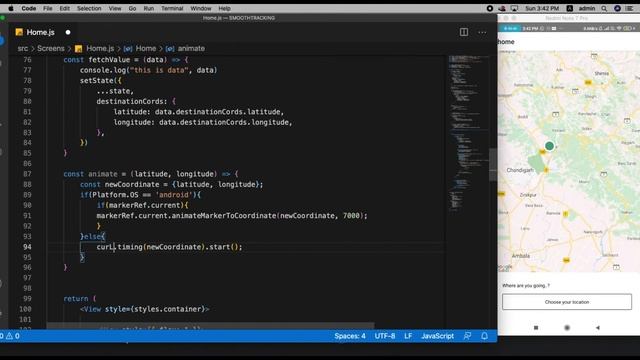Open the Apple menu
640x360 pixels.
[11, 8]
